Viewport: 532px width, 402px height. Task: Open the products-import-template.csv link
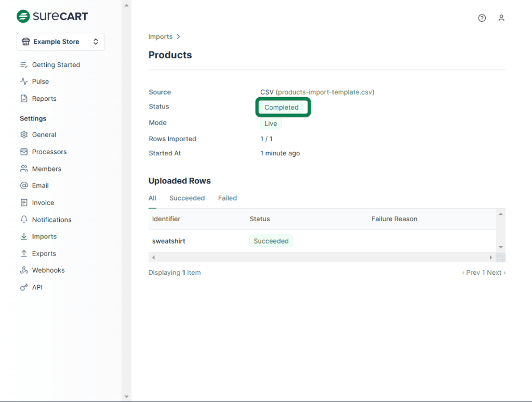[325, 92]
